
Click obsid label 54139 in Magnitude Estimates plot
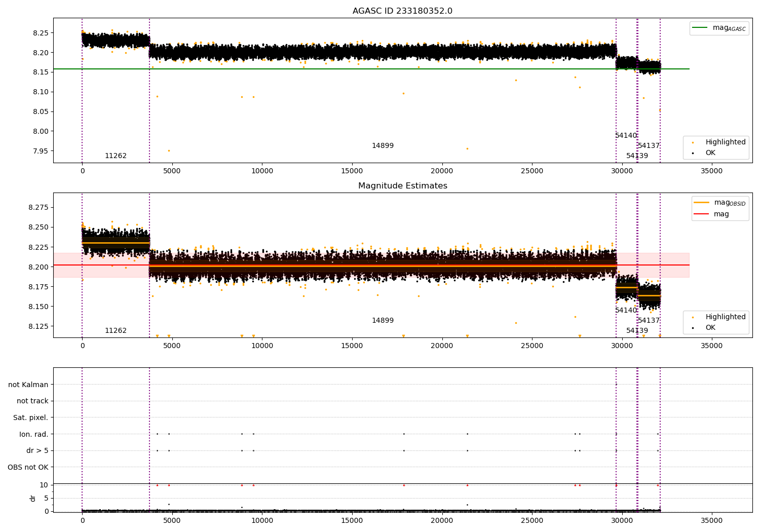point(637,331)
